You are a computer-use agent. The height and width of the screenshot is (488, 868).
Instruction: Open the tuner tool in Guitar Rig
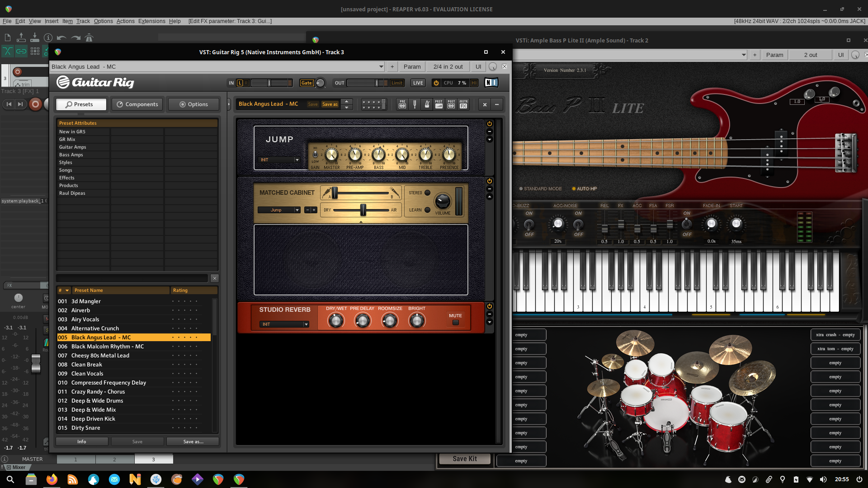(x=415, y=104)
